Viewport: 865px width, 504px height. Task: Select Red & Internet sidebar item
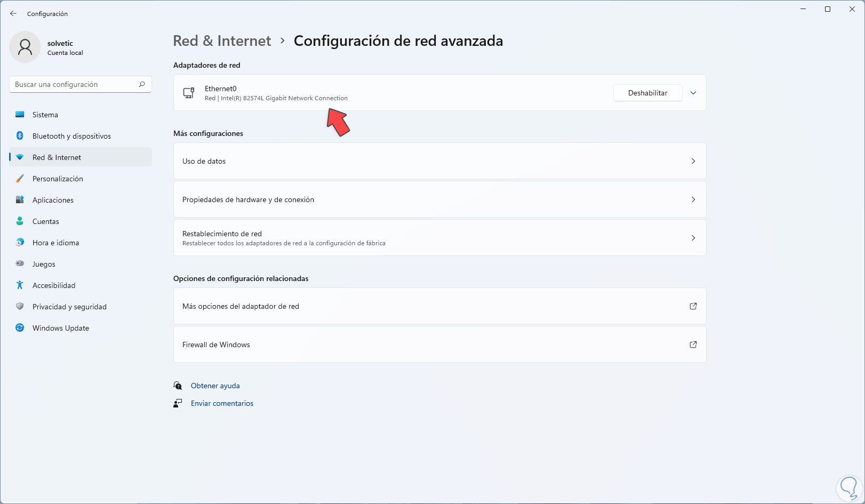click(x=81, y=157)
